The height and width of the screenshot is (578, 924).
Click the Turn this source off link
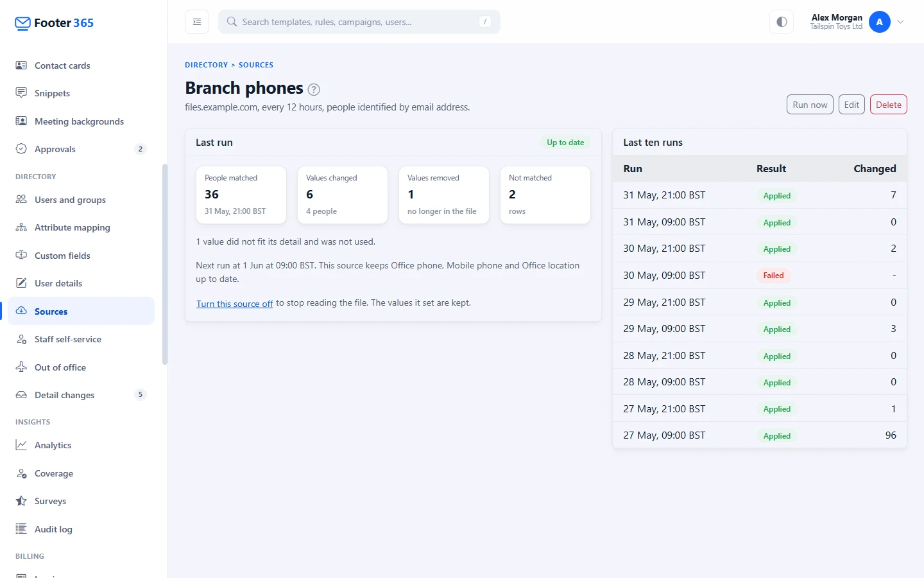click(235, 304)
